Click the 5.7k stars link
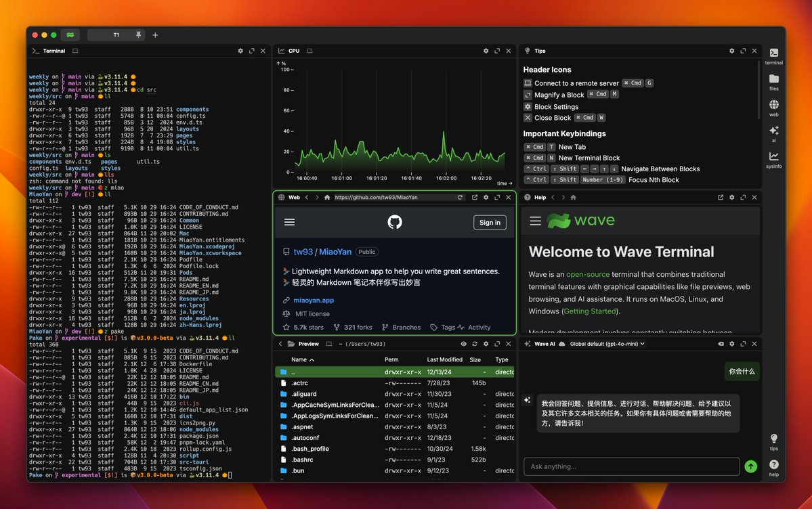The image size is (812, 509). point(303,327)
